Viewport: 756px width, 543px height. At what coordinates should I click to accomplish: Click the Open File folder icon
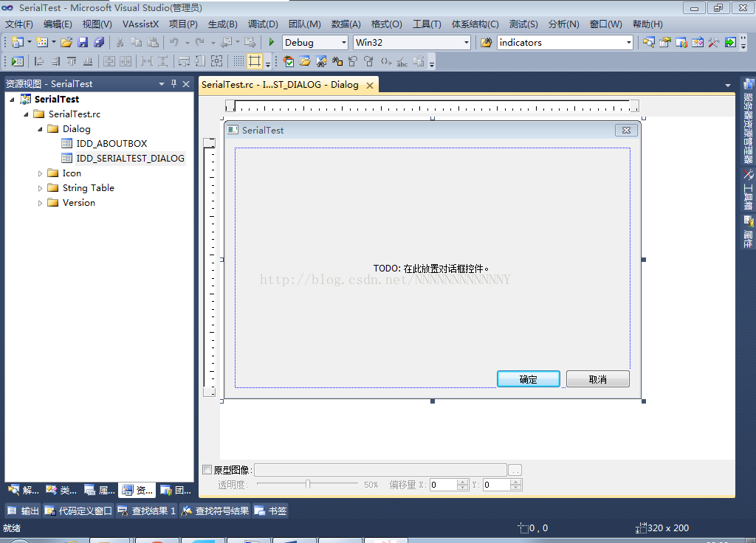[66, 42]
